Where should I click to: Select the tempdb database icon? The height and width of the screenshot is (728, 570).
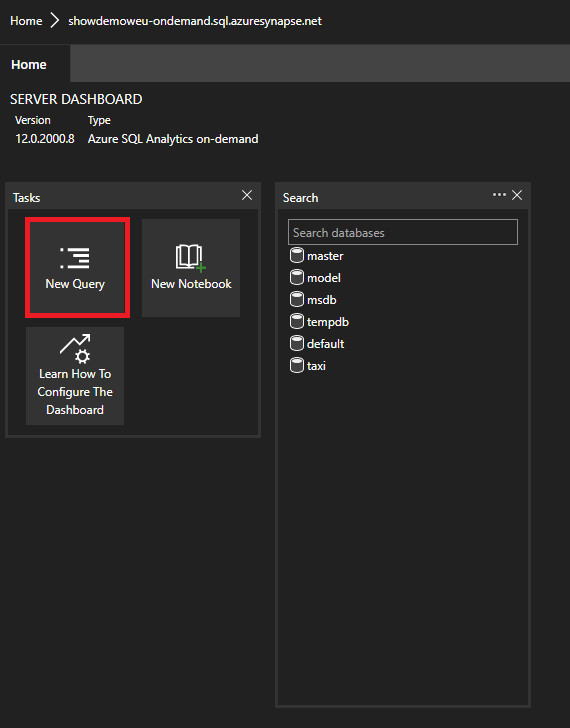(297, 321)
